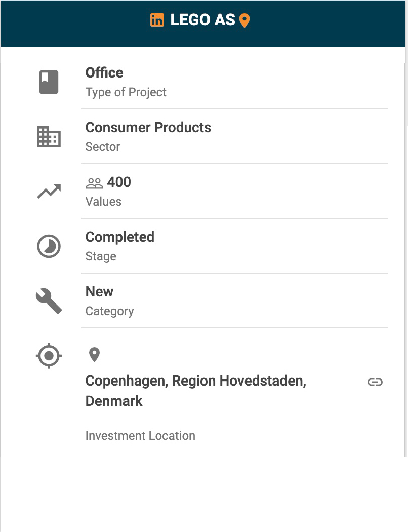The image size is (408, 532).
Task: Open the chain link icon beside Copenhagen
Action: click(x=375, y=382)
